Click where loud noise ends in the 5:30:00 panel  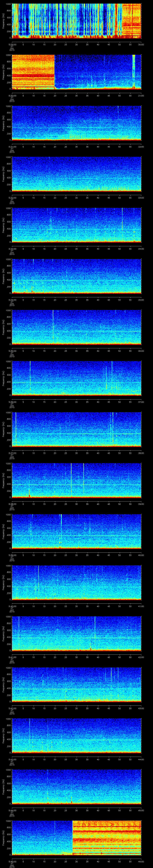[x=55, y=72]
